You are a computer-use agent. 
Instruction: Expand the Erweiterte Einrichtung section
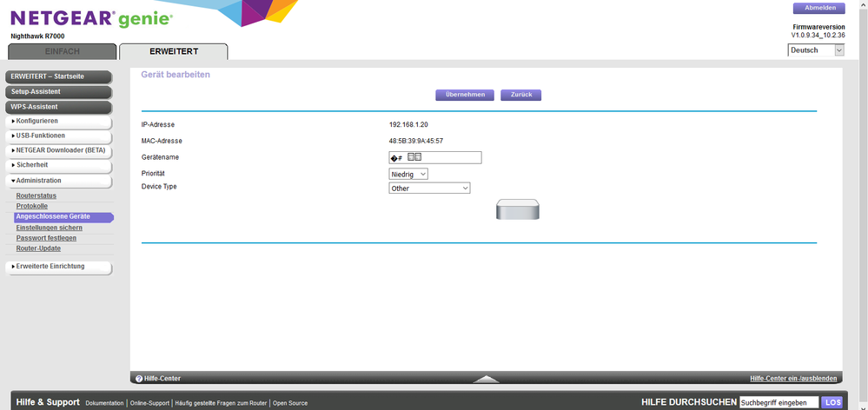59,267
